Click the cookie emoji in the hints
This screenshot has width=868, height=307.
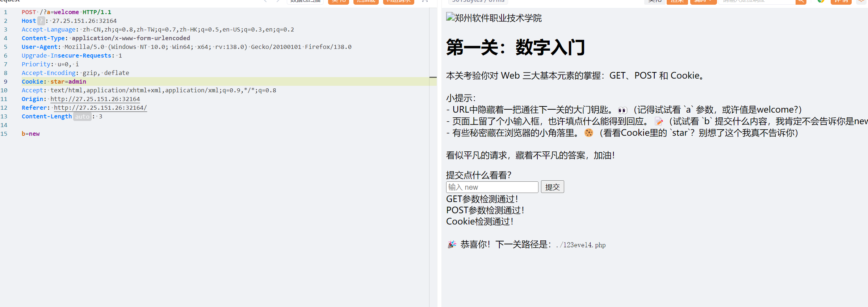click(x=589, y=133)
